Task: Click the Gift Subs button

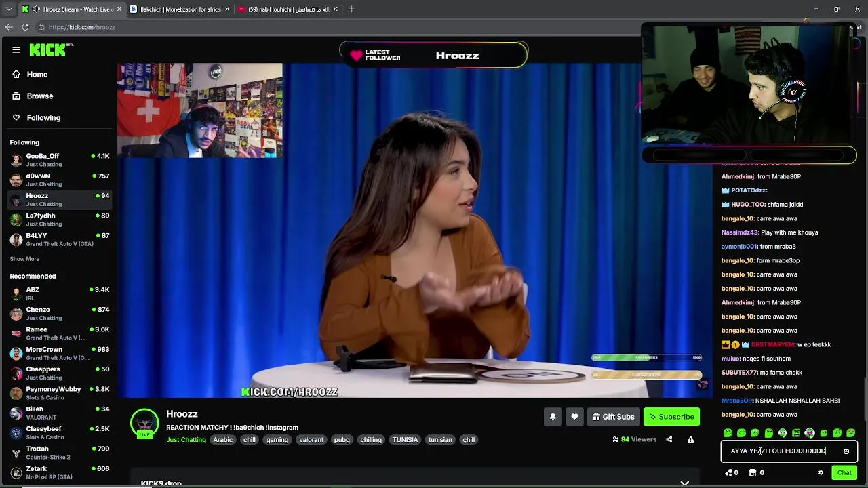Action: click(613, 417)
